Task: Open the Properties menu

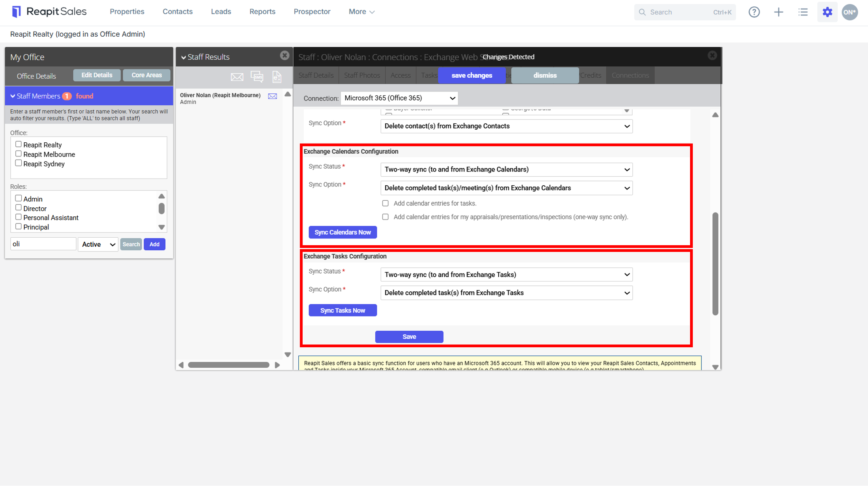Action: 127,12
